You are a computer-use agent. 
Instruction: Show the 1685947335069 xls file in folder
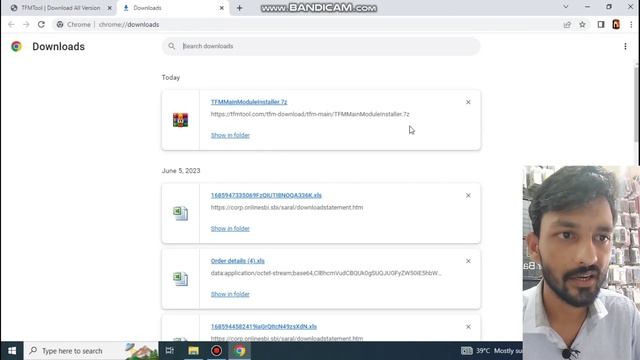[x=230, y=229]
